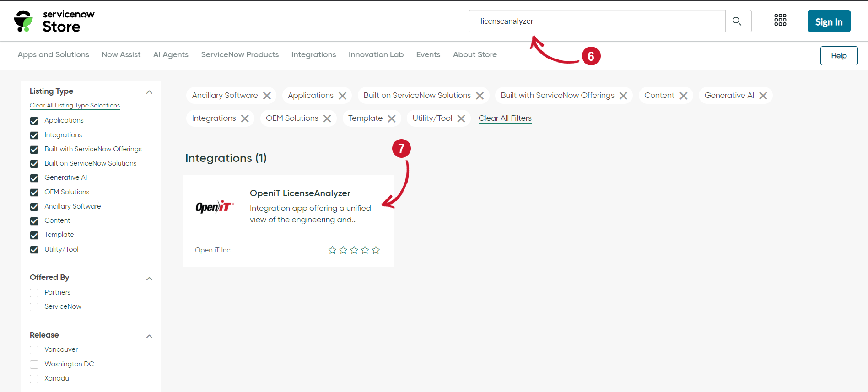Open the Innovation Lab menu item

tap(376, 54)
